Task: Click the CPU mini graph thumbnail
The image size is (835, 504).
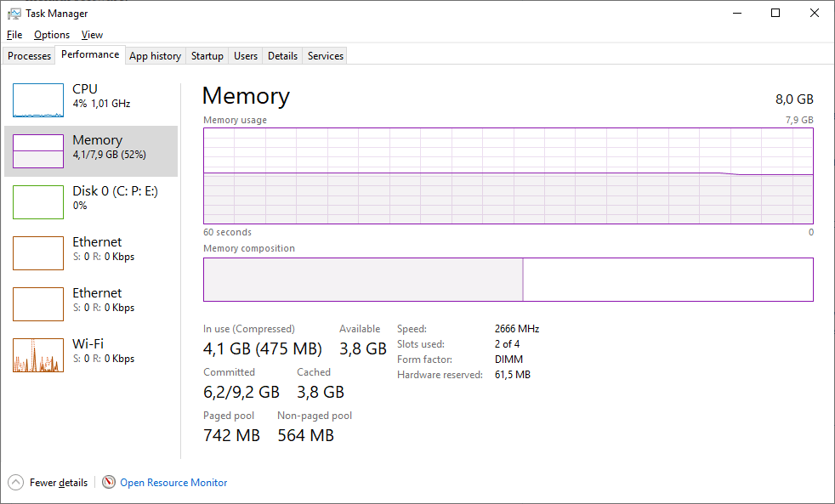Action: tap(38, 100)
